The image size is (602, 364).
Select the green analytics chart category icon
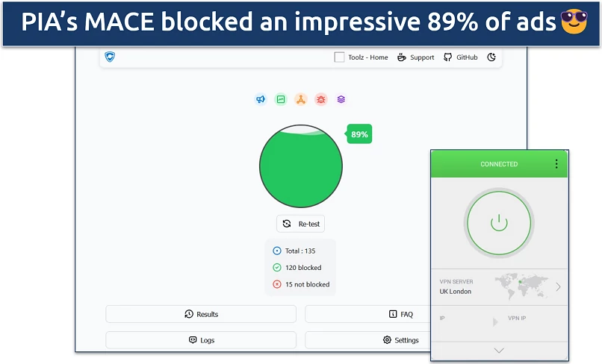pos(281,99)
